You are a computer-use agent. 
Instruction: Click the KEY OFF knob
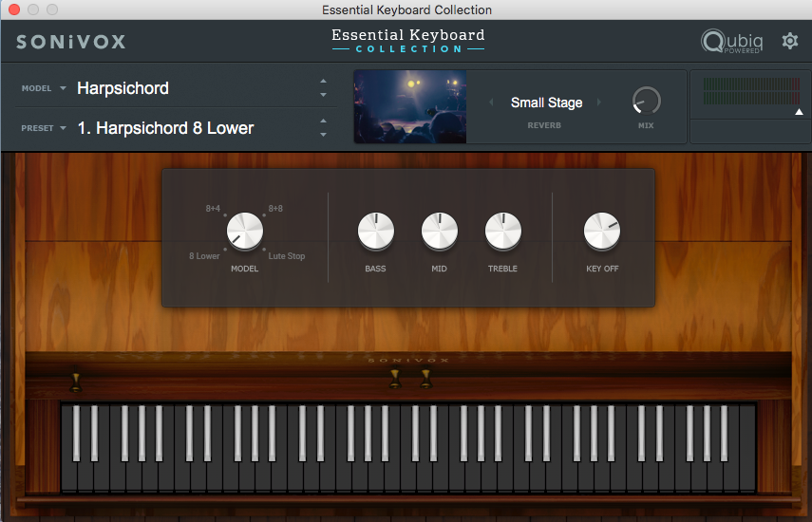(602, 232)
